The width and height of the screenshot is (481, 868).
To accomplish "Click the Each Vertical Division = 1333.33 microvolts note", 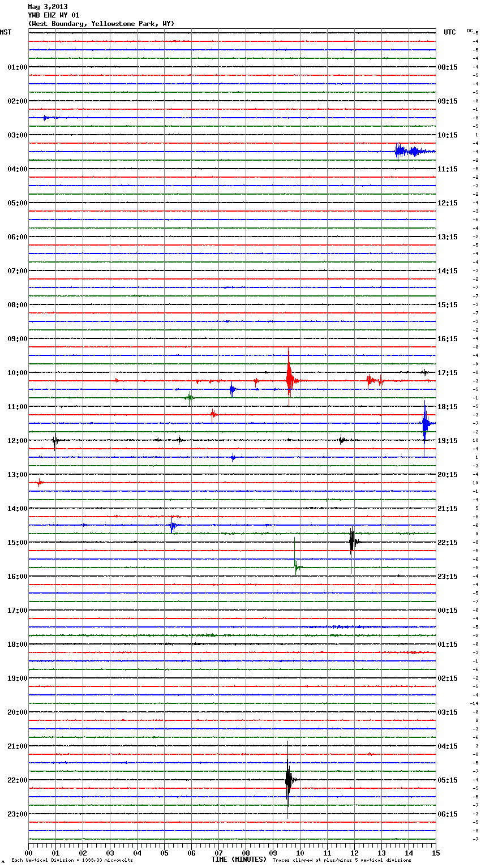I will coord(72,861).
